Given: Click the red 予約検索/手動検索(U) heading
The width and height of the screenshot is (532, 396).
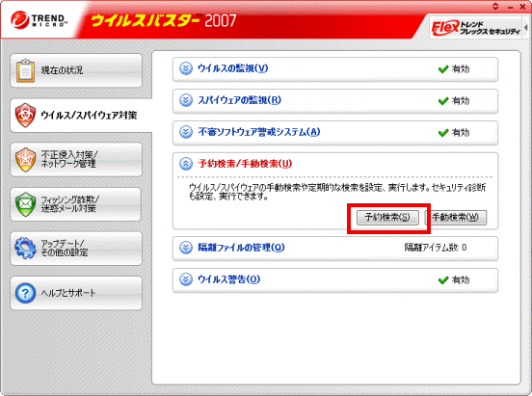Looking at the screenshot, I should [245, 164].
